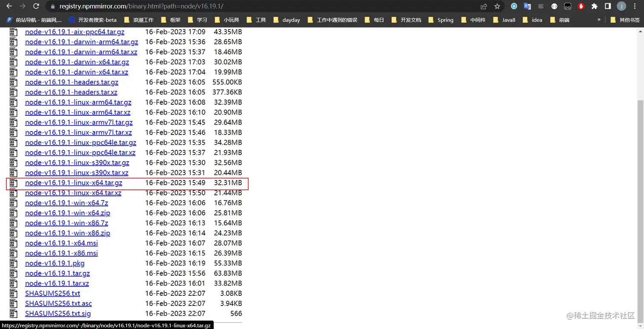Open the 工作中遇到的错误 bookmark folder
Viewport: 644px width, 329px height.
(332, 20)
